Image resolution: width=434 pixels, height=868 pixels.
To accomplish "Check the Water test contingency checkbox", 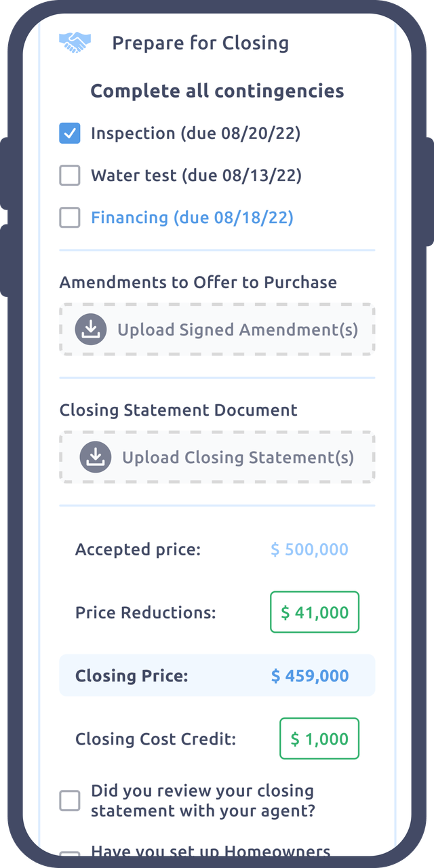I will 70,176.
